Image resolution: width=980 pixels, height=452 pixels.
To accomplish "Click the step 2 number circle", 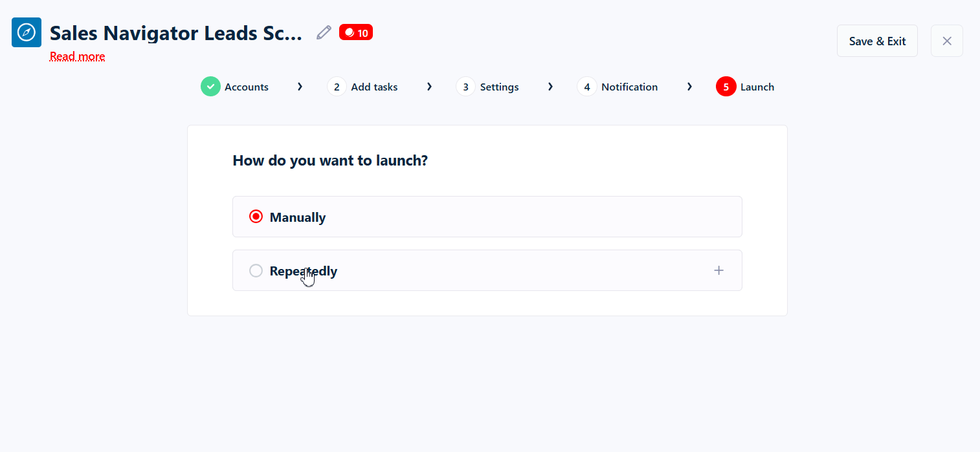I will 337,87.
